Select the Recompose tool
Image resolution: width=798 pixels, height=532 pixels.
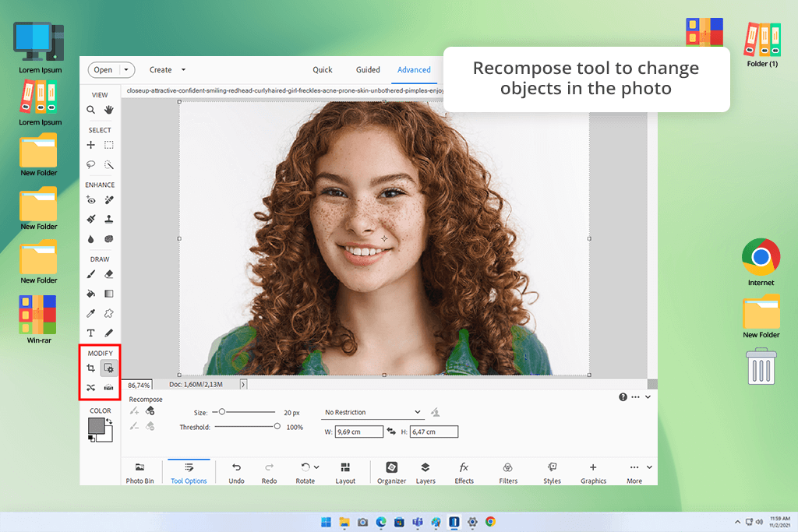(x=109, y=368)
